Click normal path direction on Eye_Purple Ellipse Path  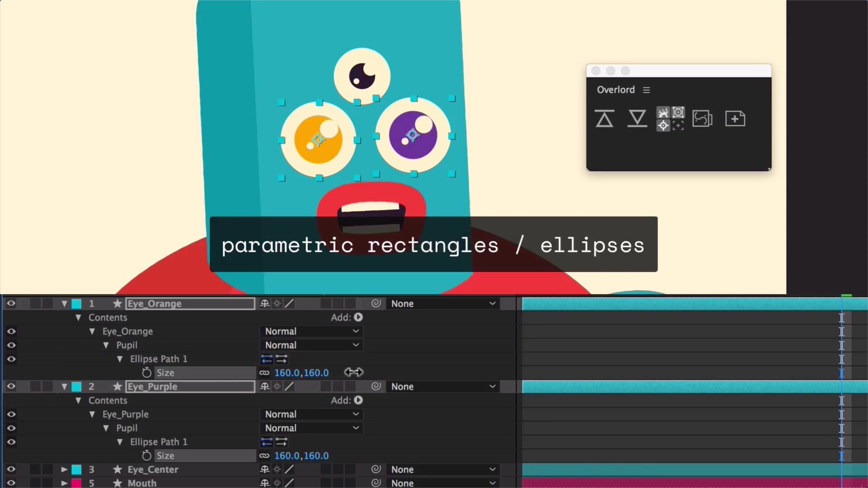(281, 442)
